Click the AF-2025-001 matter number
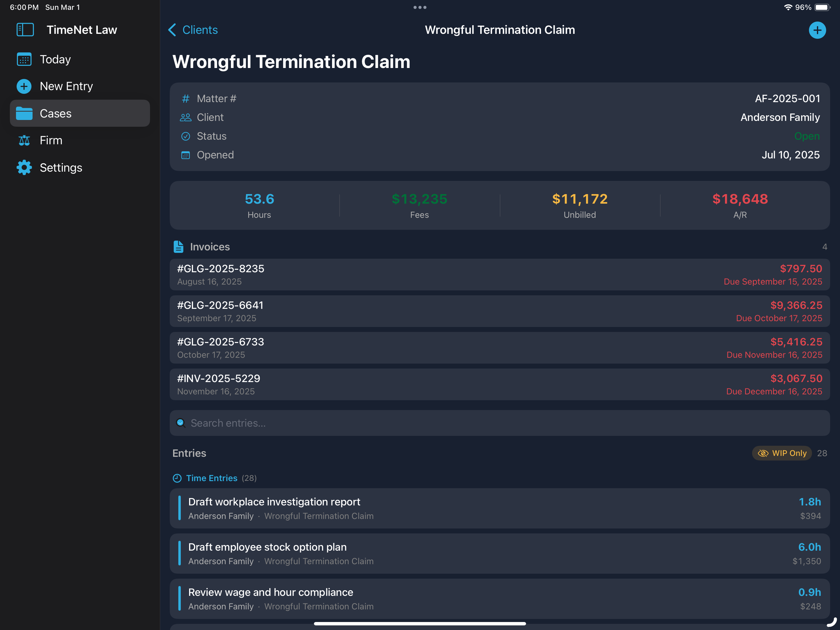840x630 pixels. tap(788, 99)
